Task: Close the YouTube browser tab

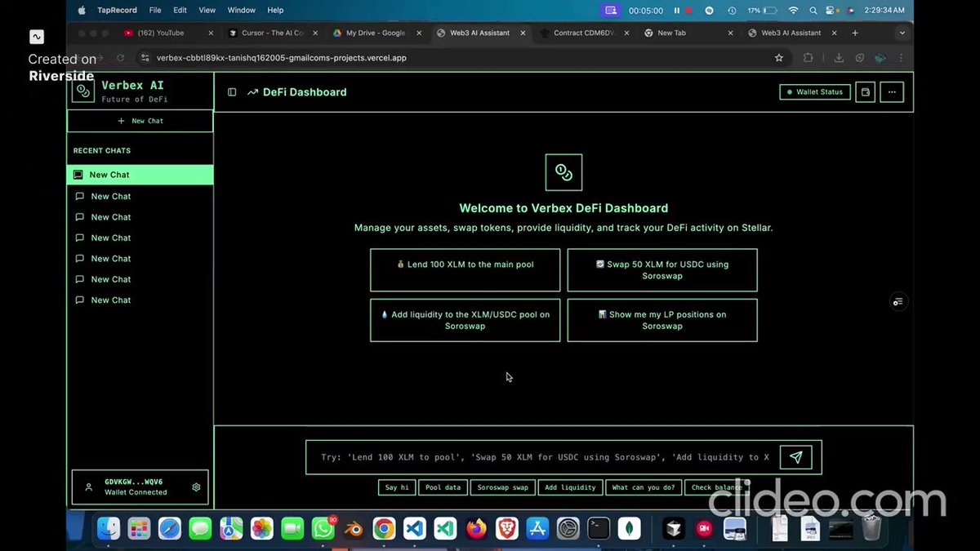Action: pos(211,33)
